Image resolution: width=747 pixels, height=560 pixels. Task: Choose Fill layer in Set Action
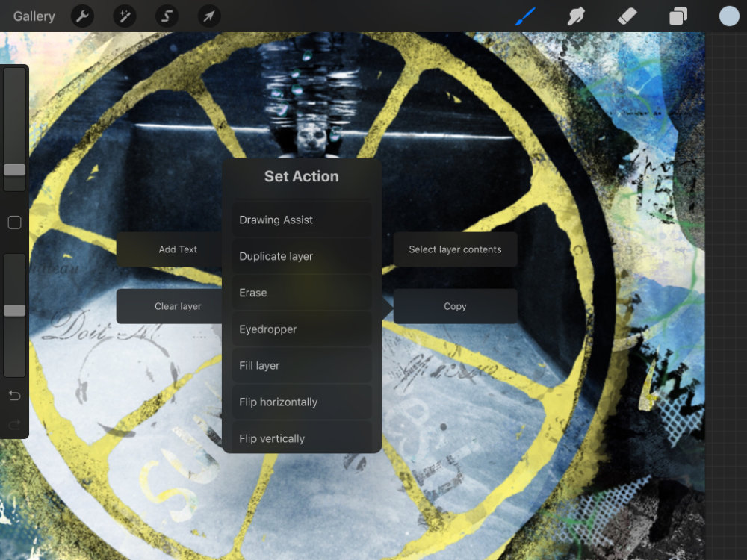[x=302, y=365]
